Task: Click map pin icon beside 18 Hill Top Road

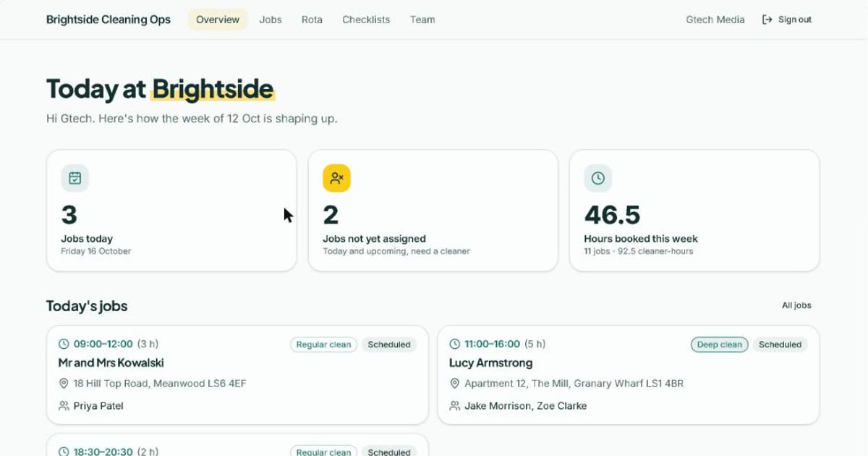Action: [64, 384]
